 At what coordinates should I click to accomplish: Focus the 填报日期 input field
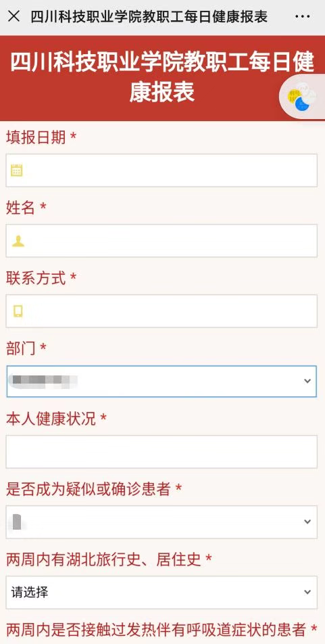tap(161, 170)
